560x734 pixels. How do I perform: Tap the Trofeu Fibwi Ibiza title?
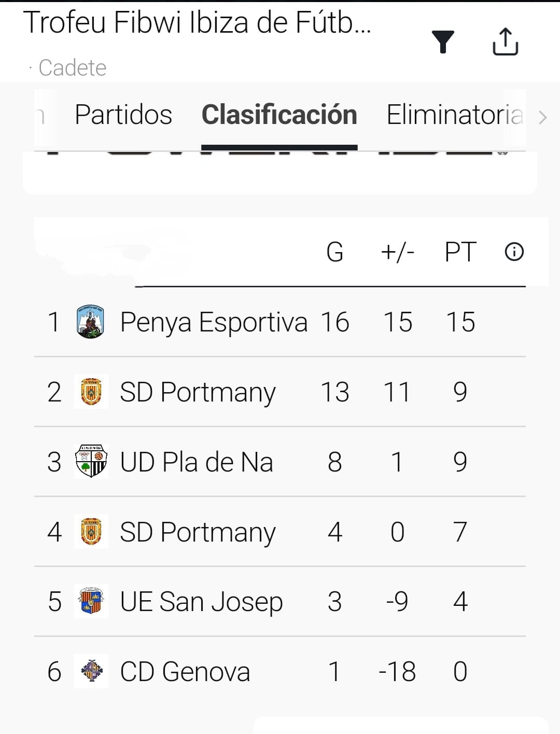pos(197,23)
